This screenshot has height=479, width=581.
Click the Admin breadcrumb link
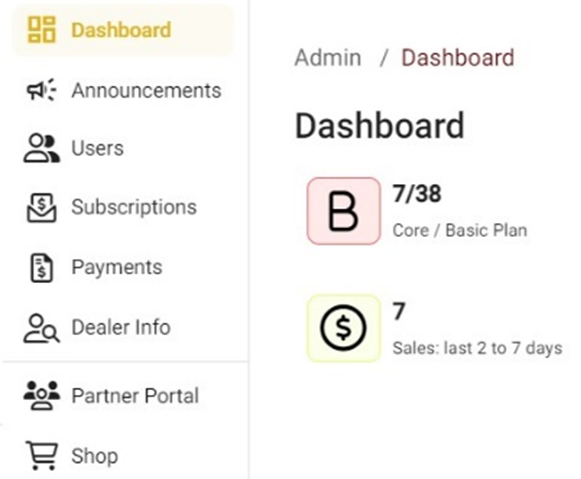328,58
